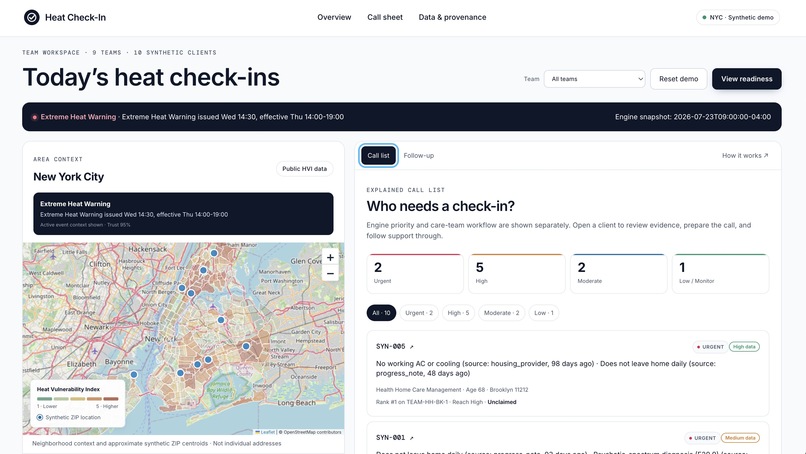
Task: Click the Medium data badge on SYN-001
Action: coord(740,438)
